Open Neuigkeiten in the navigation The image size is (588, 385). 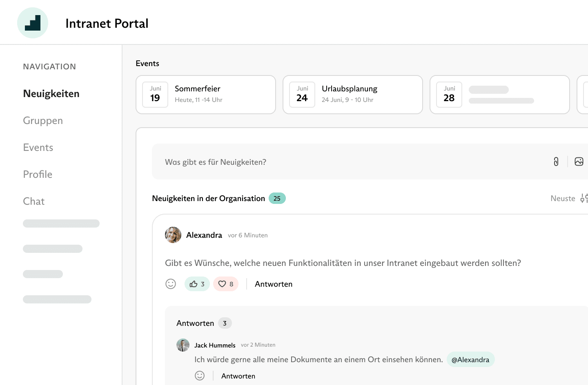(x=51, y=93)
